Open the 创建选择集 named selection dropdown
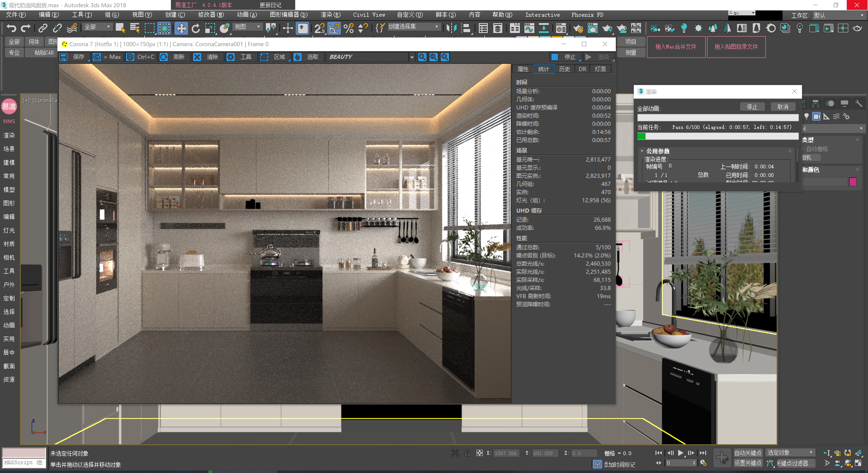Screen dimensions: 868x473 [x=414, y=27]
